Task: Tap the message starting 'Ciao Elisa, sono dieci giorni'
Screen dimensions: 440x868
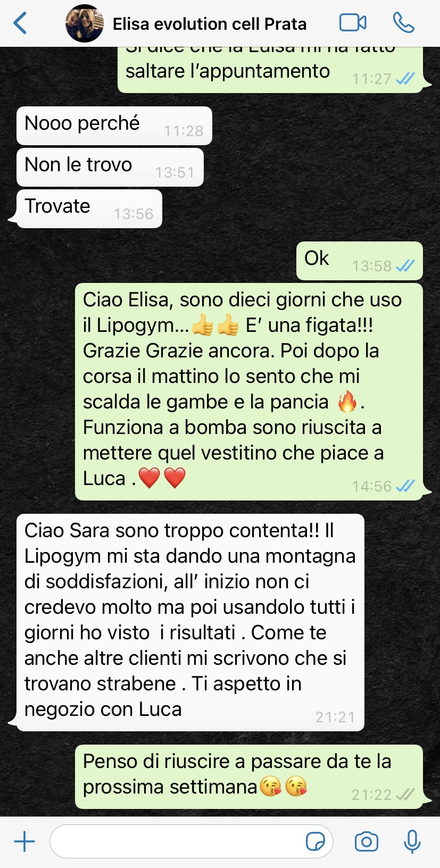Action: click(249, 391)
